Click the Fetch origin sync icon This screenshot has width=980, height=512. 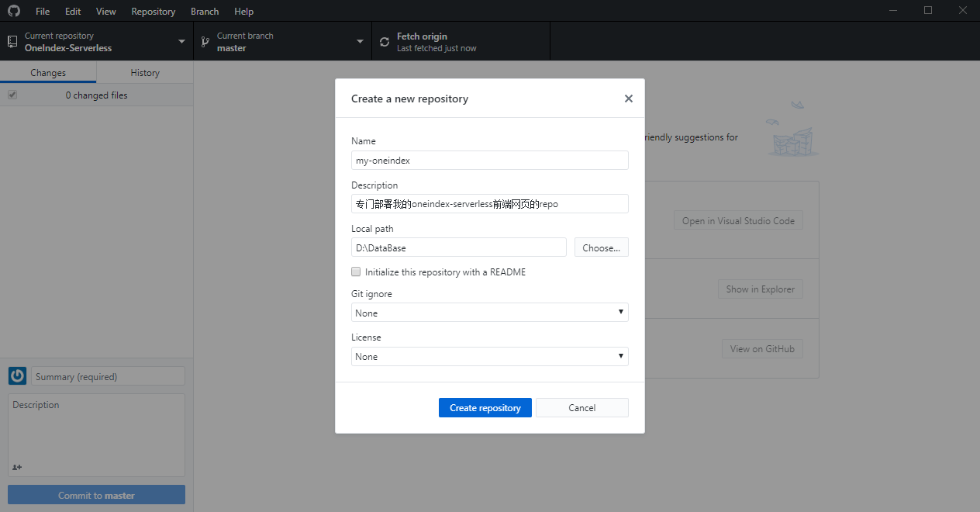pyautogui.click(x=385, y=42)
